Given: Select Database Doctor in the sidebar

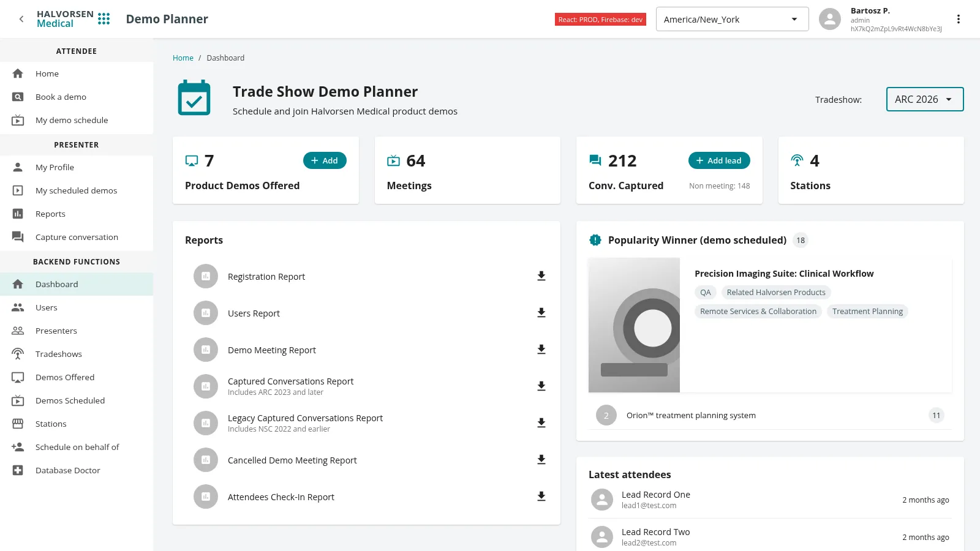Looking at the screenshot, I should (x=77, y=470).
